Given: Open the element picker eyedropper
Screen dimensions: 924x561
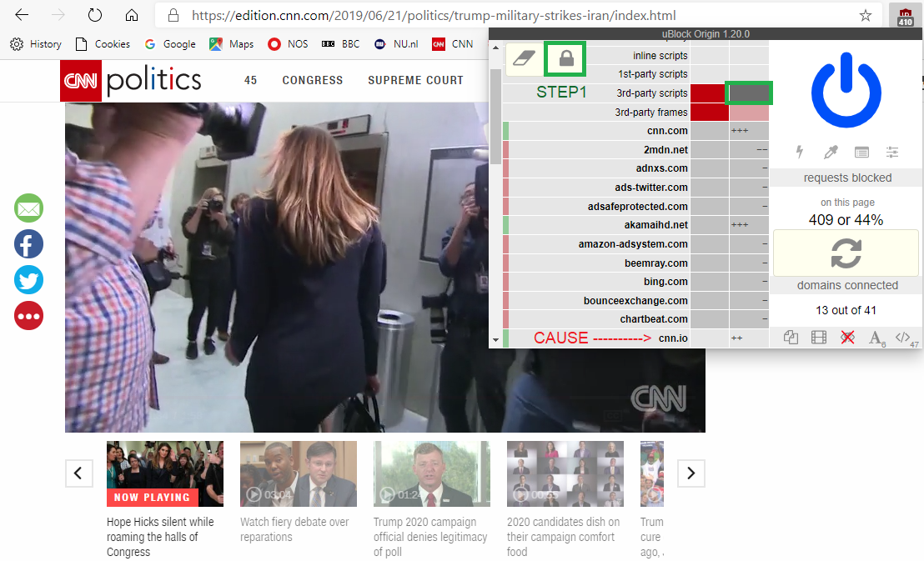Looking at the screenshot, I should click(831, 152).
